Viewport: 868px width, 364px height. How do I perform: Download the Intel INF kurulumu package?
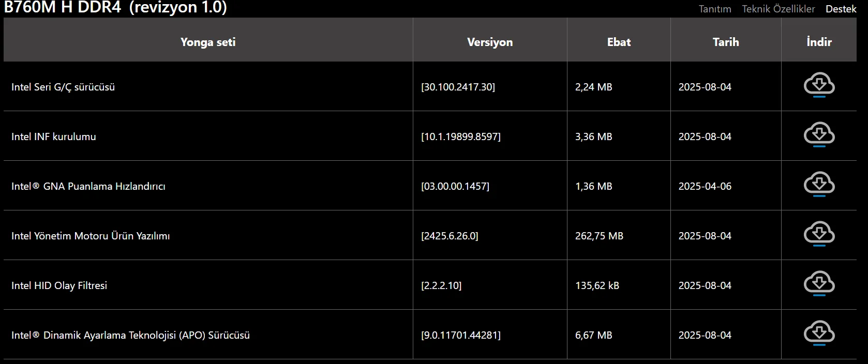click(819, 135)
